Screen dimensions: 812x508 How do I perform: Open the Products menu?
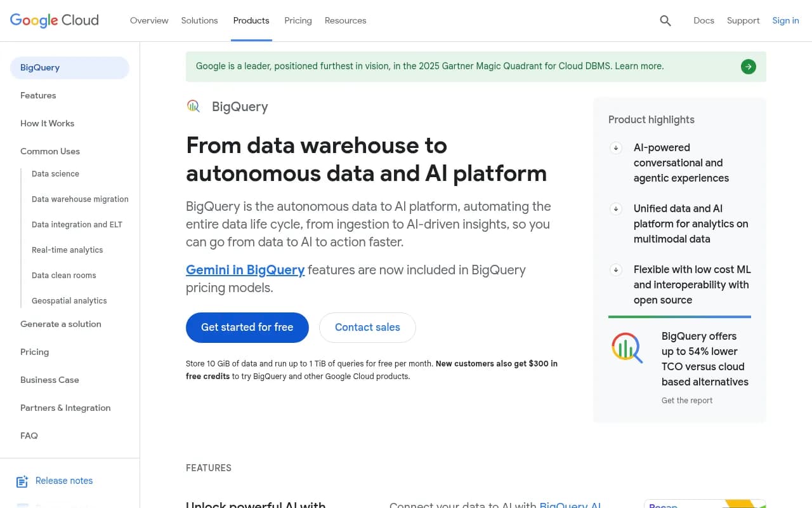pyautogui.click(x=251, y=20)
